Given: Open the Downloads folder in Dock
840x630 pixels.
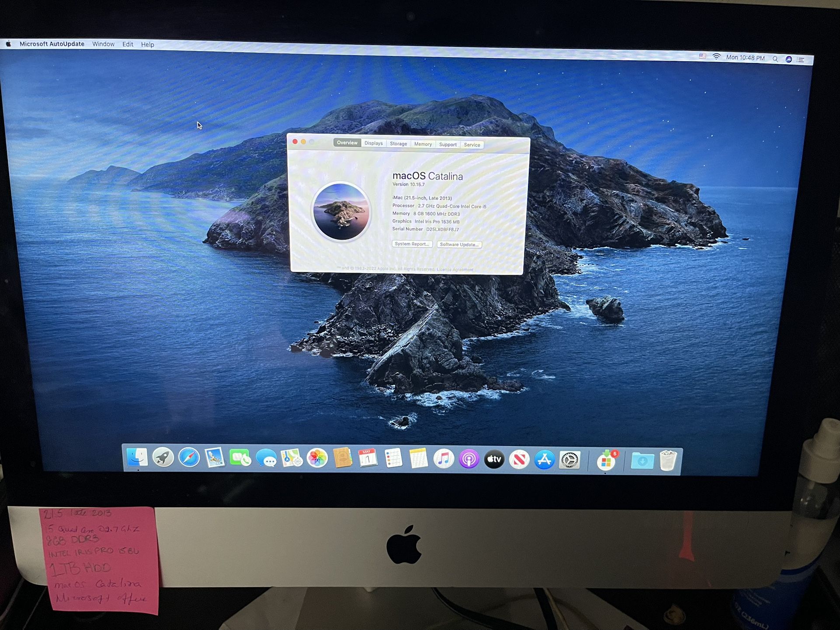Looking at the screenshot, I should coord(642,461).
